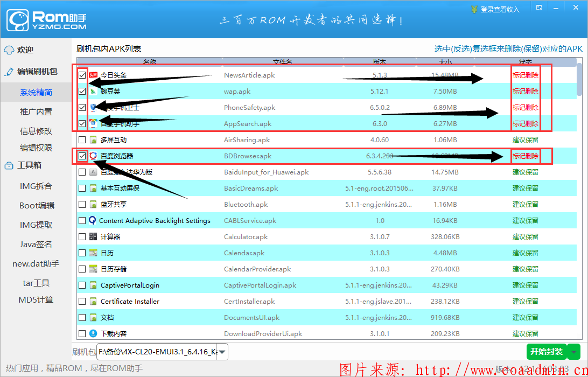Click 标记删除 status for 今日头条
Image resolution: width=588 pixels, height=377 pixels.
point(526,75)
